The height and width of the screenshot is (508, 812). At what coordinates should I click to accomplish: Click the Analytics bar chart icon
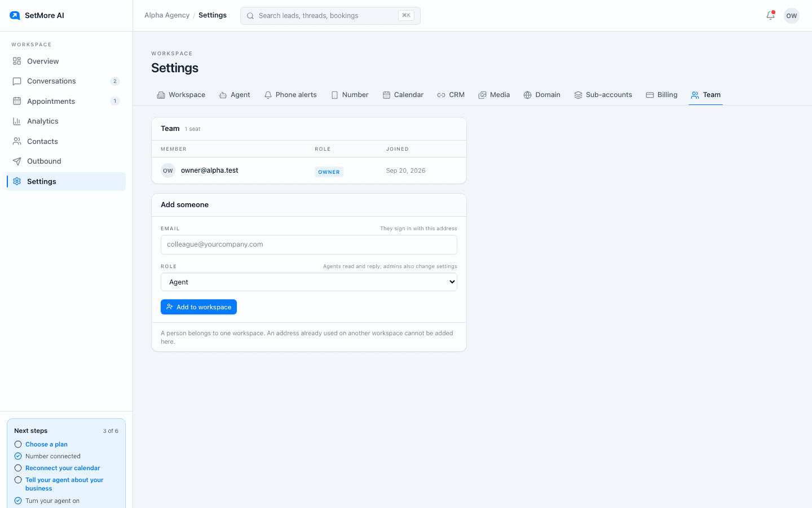[x=17, y=121]
